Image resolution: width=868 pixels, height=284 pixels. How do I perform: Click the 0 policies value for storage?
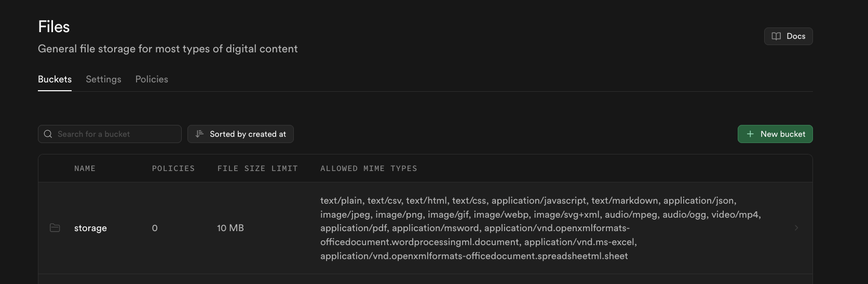[155, 228]
